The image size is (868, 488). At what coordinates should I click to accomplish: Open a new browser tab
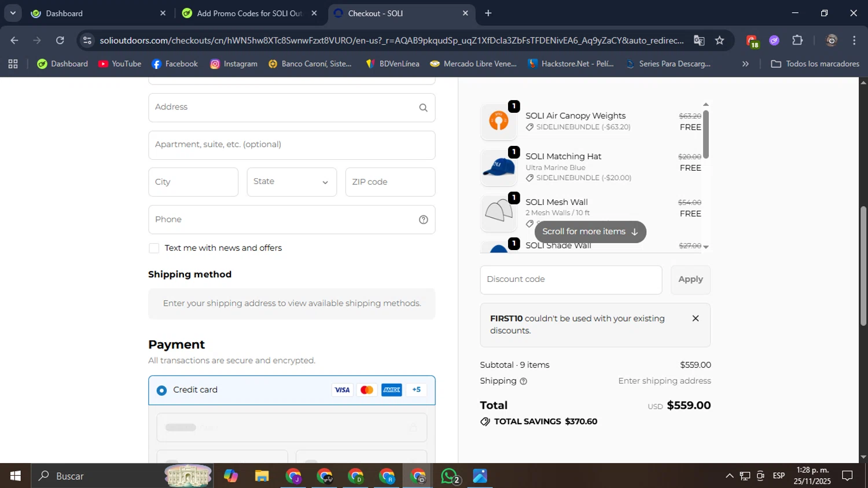tap(488, 13)
